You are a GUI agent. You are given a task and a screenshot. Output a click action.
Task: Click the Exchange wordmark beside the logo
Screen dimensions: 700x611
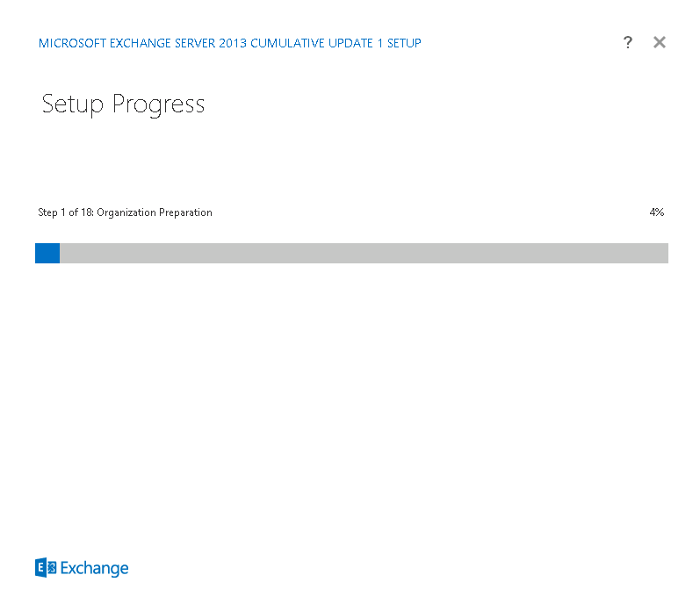click(94, 568)
